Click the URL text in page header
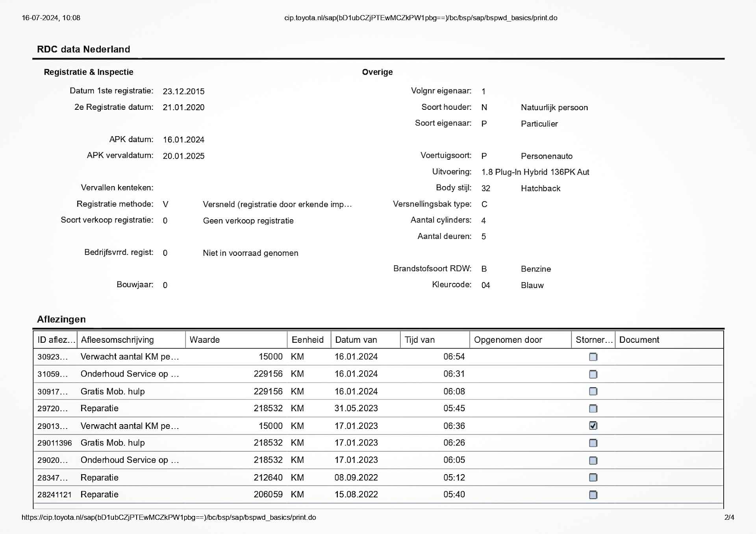 (x=421, y=18)
